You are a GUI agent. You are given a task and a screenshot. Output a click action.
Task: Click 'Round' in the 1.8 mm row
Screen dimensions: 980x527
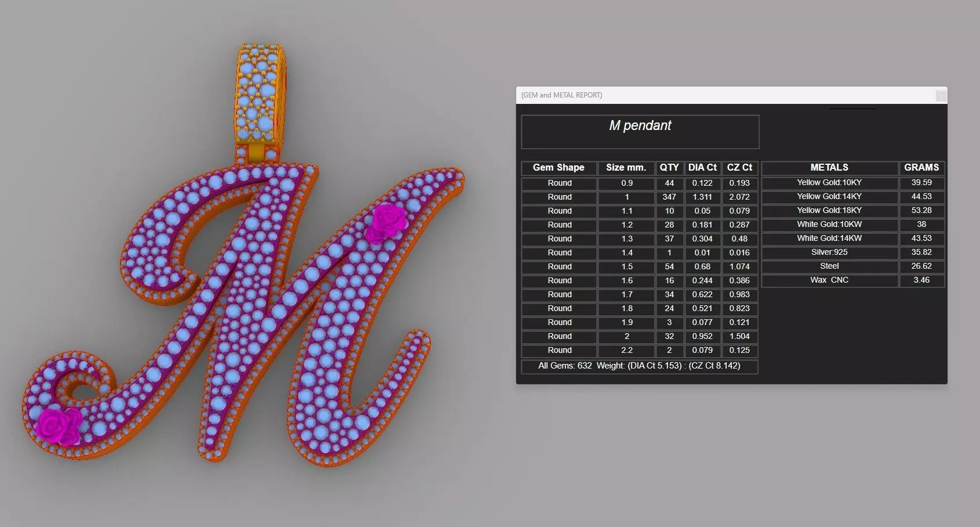click(x=559, y=309)
